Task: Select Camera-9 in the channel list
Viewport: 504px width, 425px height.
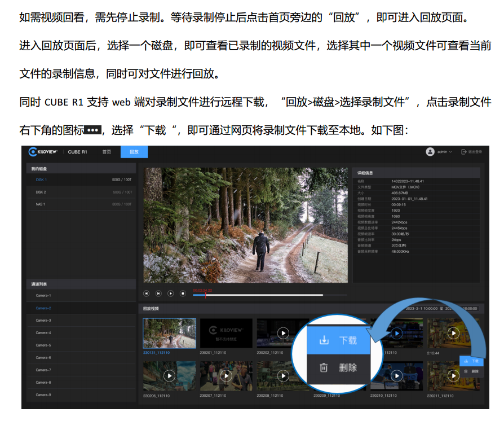Action: pos(81,395)
